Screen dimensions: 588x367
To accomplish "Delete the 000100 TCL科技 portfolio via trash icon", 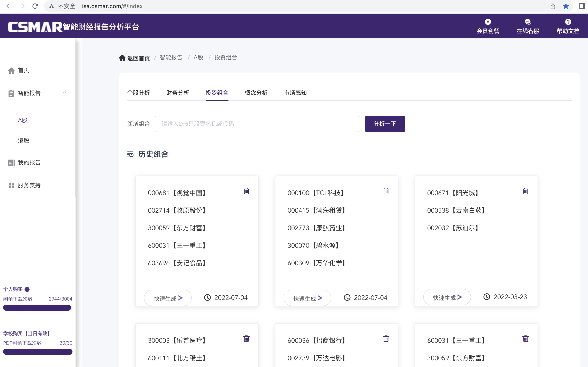I will (x=386, y=191).
